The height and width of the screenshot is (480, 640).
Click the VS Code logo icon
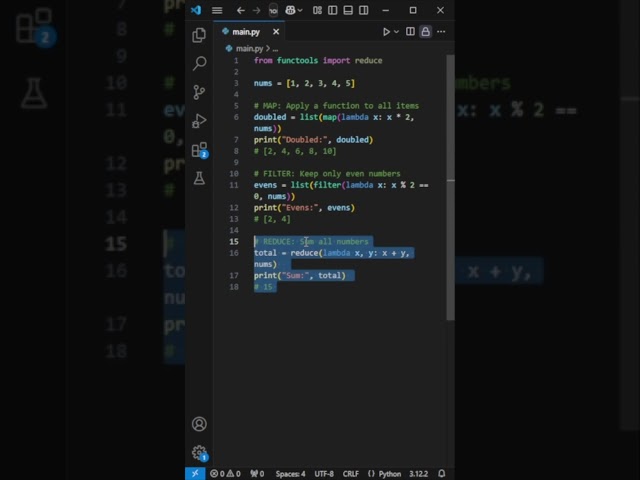click(196, 10)
